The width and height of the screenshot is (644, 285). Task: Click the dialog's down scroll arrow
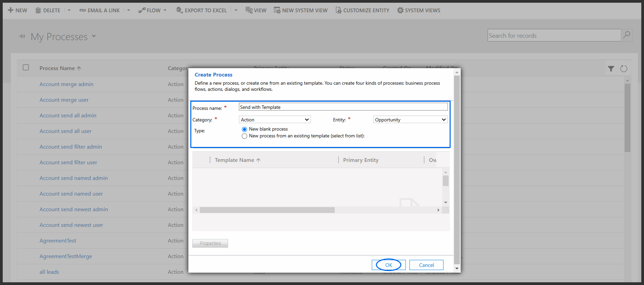(x=457, y=268)
